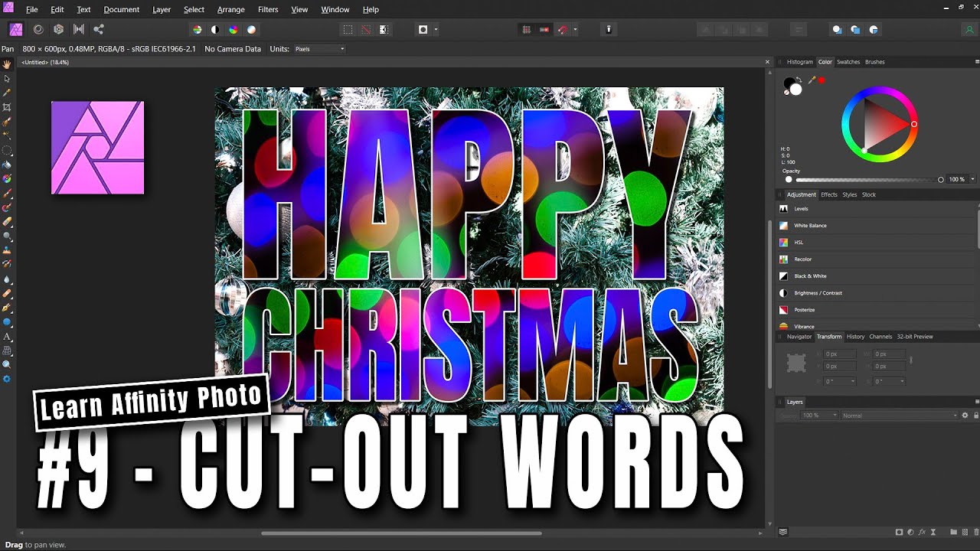Apply Auto Contrast from the toolbar
Viewport: 980px width, 551px height.
(x=215, y=30)
